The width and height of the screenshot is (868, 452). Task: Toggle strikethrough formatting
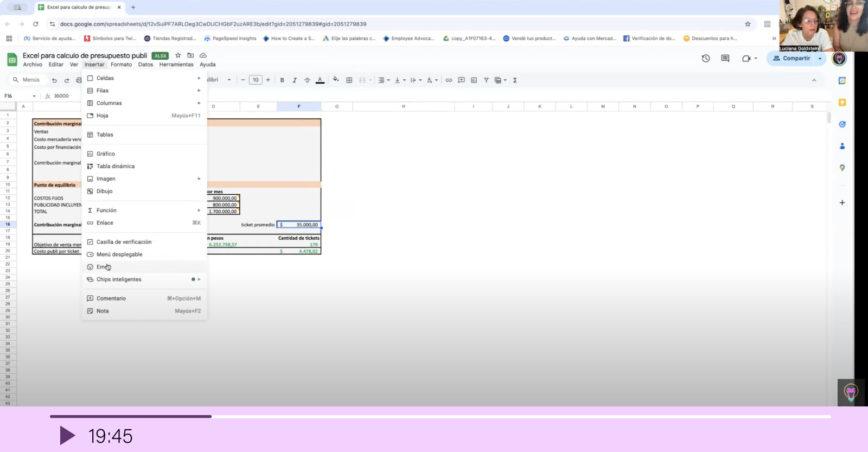click(x=307, y=80)
